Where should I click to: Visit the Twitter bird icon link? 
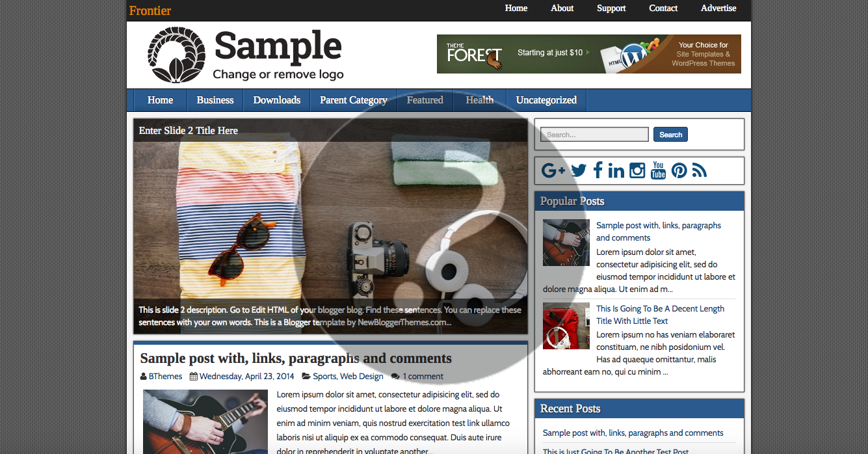coord(579,170)
